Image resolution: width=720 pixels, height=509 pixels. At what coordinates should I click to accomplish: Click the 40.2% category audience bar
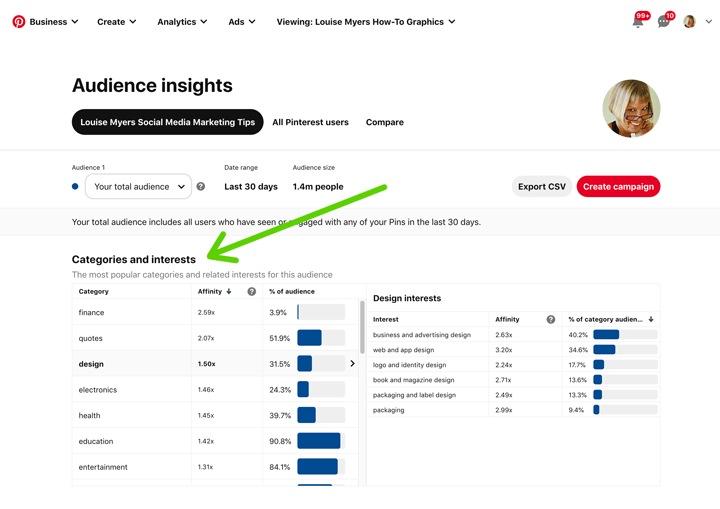pos(625,334)
